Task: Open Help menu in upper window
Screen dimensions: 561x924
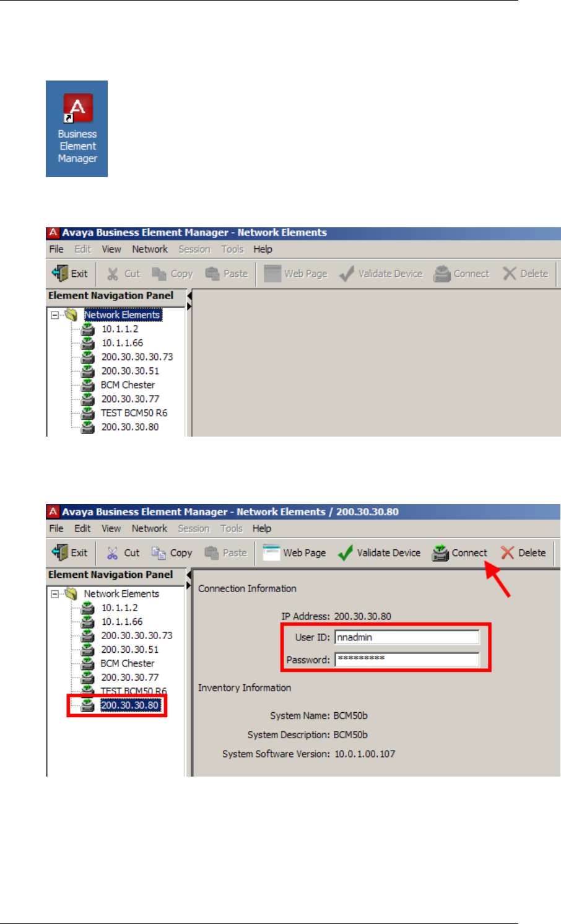Action: [x=263, y=249]
